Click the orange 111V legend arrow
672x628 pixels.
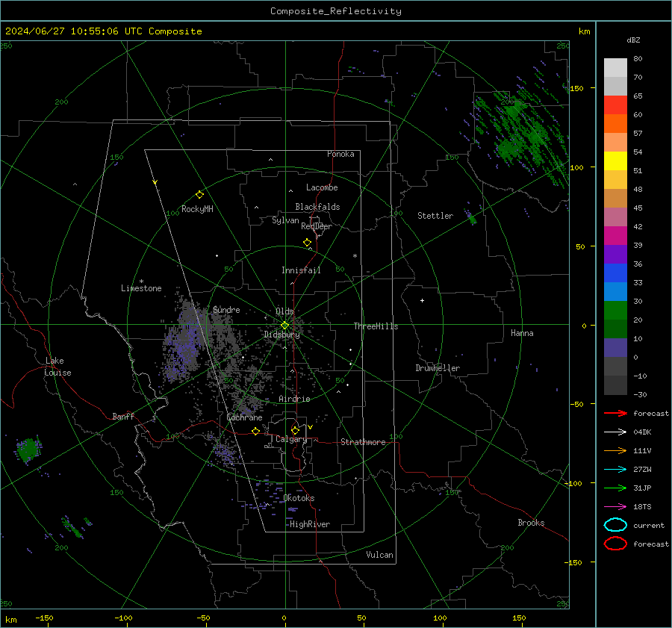click(x=615, y=450)
